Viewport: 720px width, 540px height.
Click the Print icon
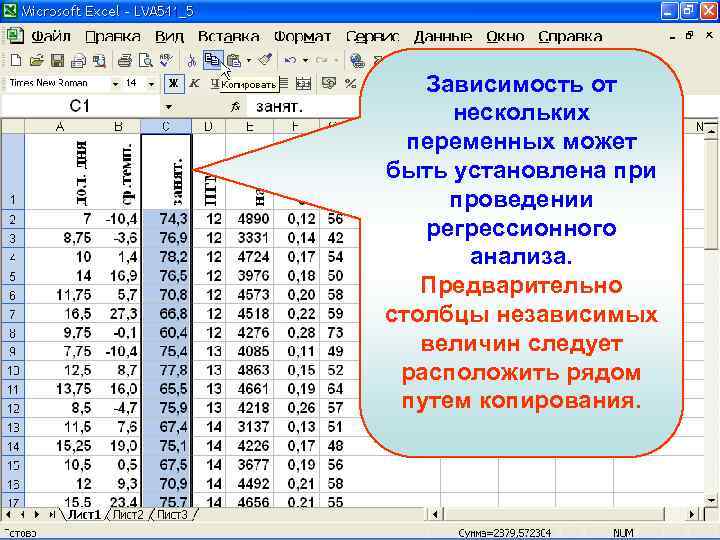coord(124,60)
